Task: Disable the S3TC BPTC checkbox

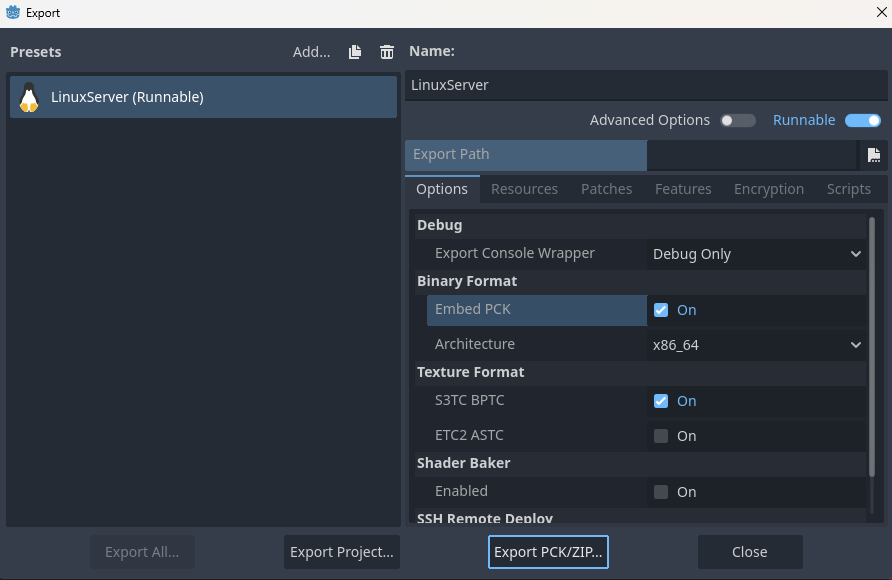Action: [x=661, y=401]
